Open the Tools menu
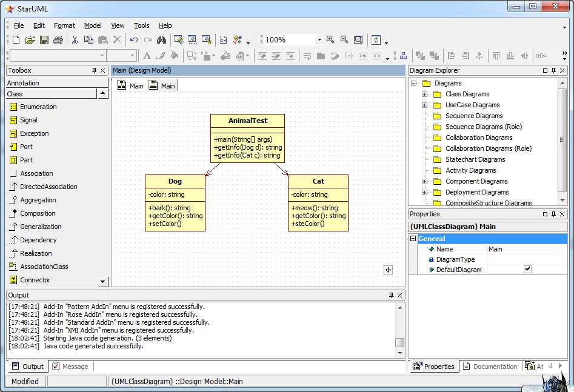 pos(141,25)
